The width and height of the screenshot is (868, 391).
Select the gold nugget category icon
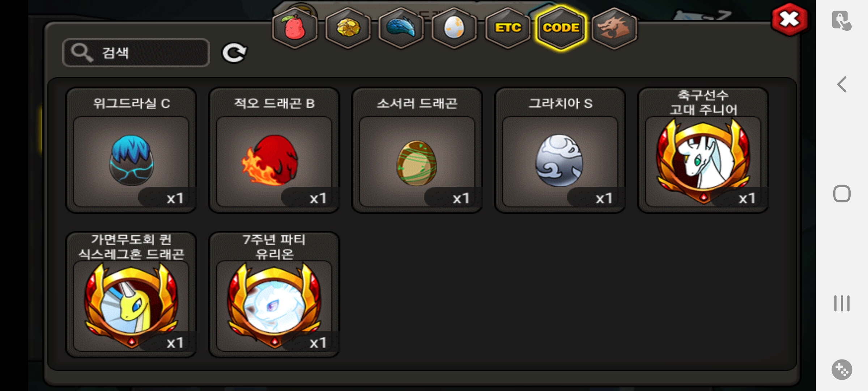348,28
